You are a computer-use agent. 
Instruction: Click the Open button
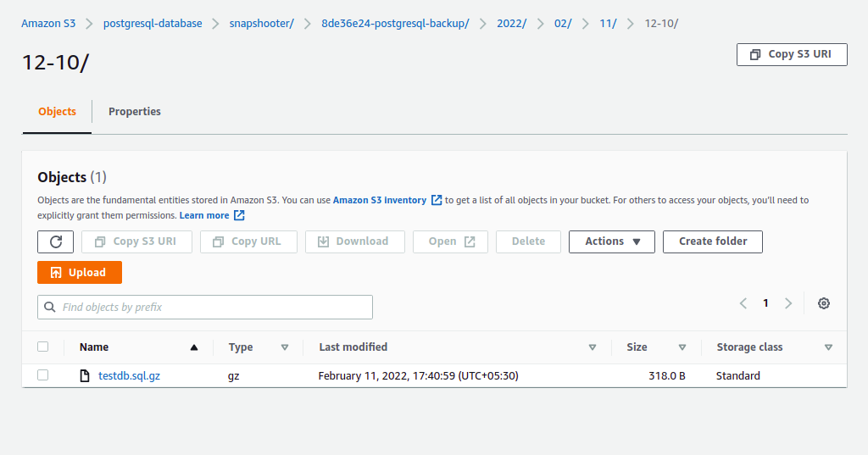pyautogui.click(x=450, y=241)
